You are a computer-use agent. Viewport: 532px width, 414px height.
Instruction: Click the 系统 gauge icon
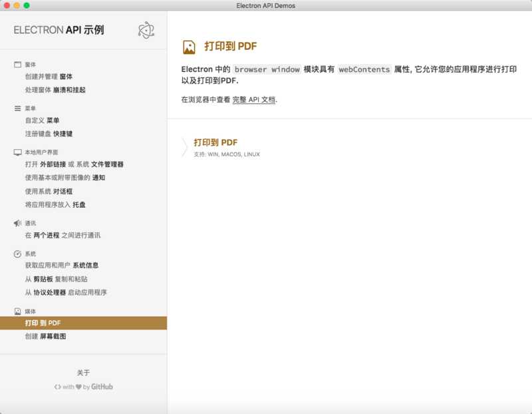click(x=18, y=254)
